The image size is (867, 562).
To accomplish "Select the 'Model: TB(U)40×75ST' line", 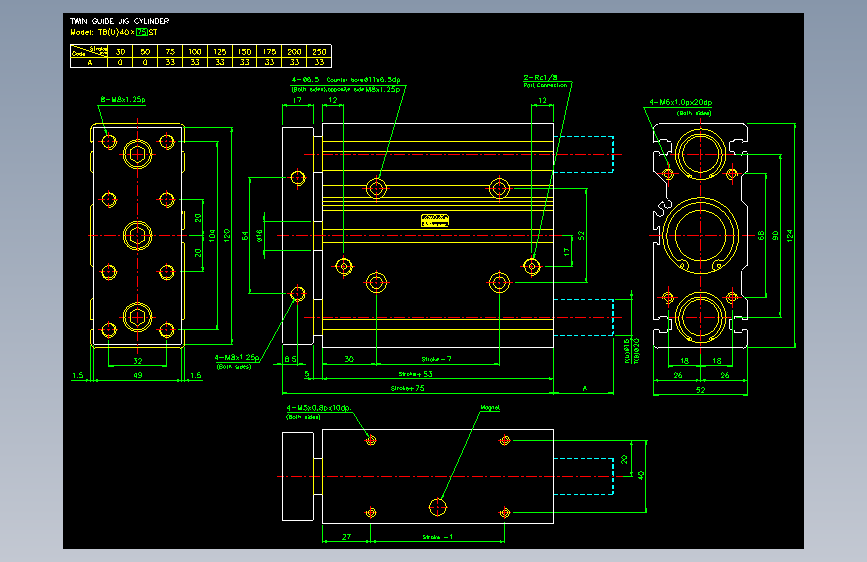I will 114,32.
